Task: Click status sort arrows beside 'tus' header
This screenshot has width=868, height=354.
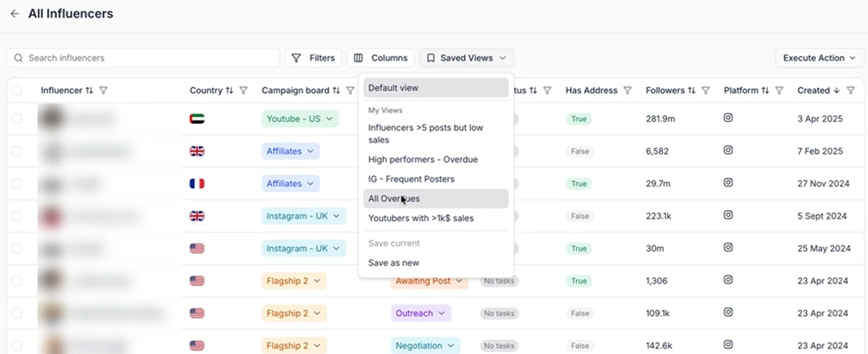Action: (533, 90)
